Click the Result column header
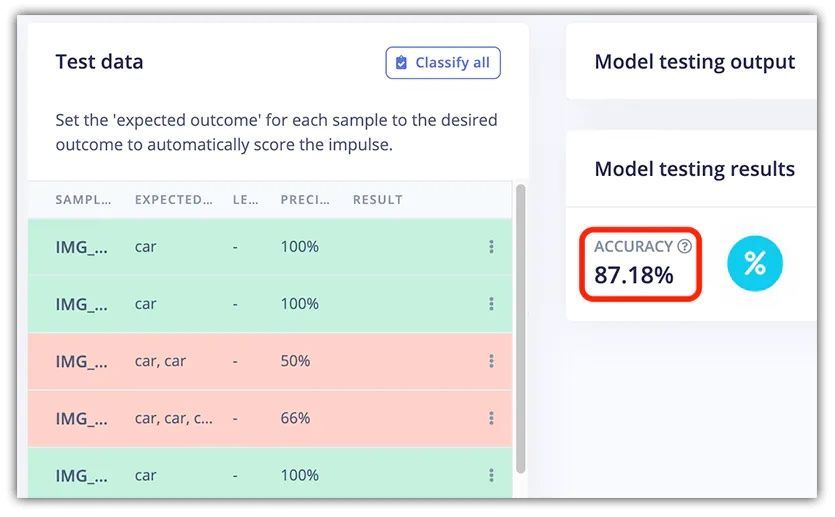 [377, 200]
